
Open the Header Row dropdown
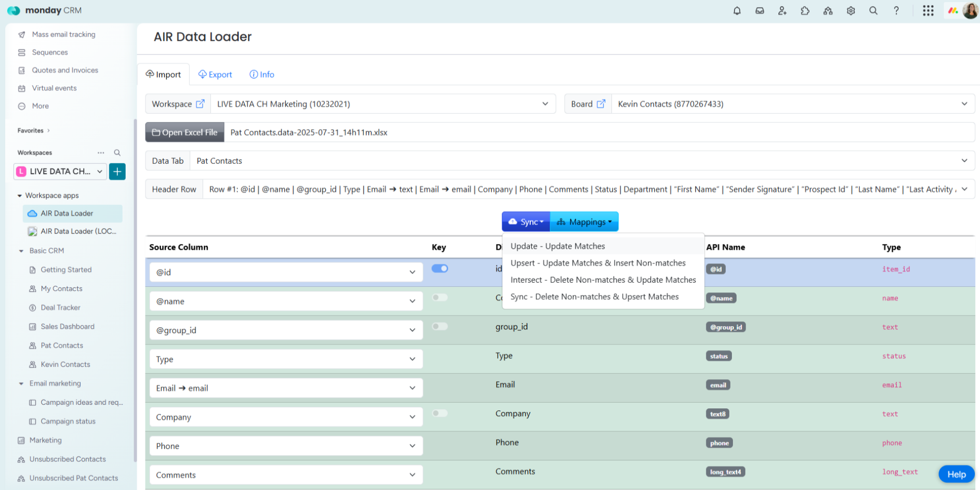tap(589, 189)
